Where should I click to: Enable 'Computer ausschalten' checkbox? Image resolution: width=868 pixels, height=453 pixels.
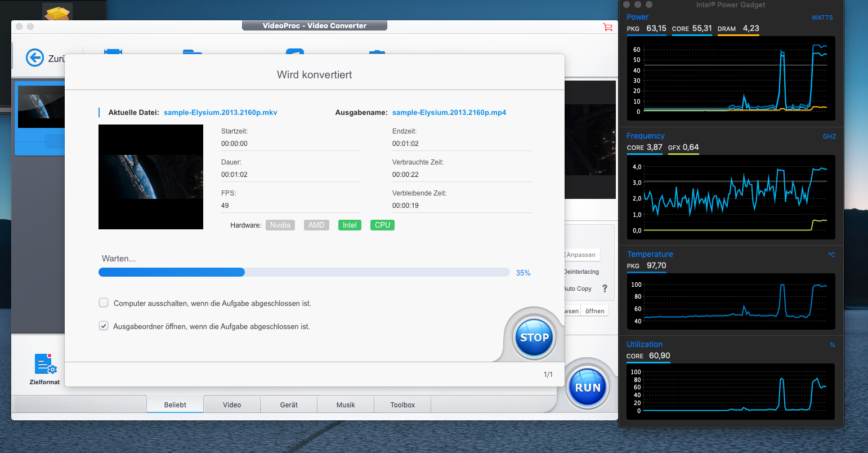[104, 303]
